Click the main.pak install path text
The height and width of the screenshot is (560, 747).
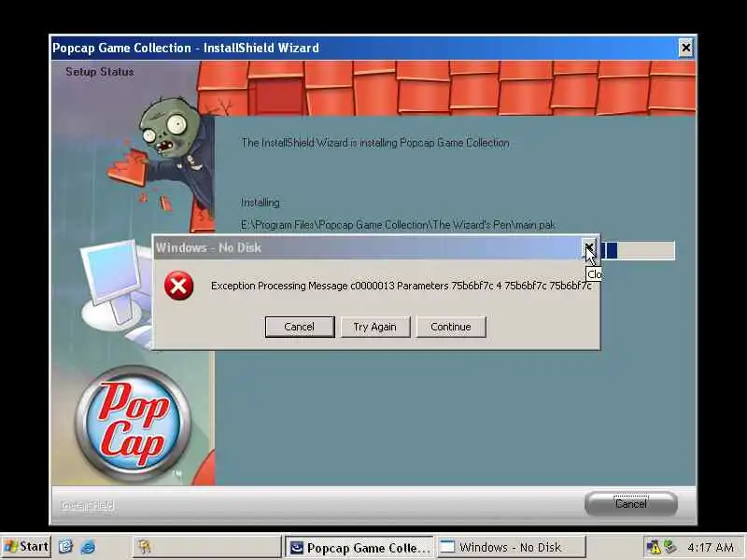pos(398,225)
